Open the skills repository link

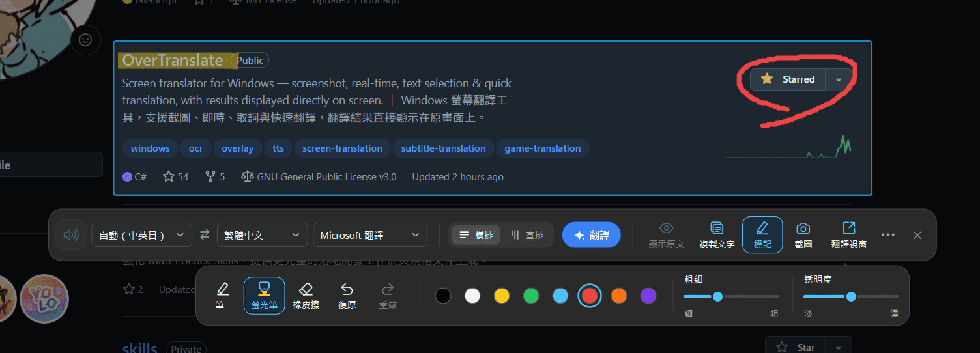coord(140,348)
